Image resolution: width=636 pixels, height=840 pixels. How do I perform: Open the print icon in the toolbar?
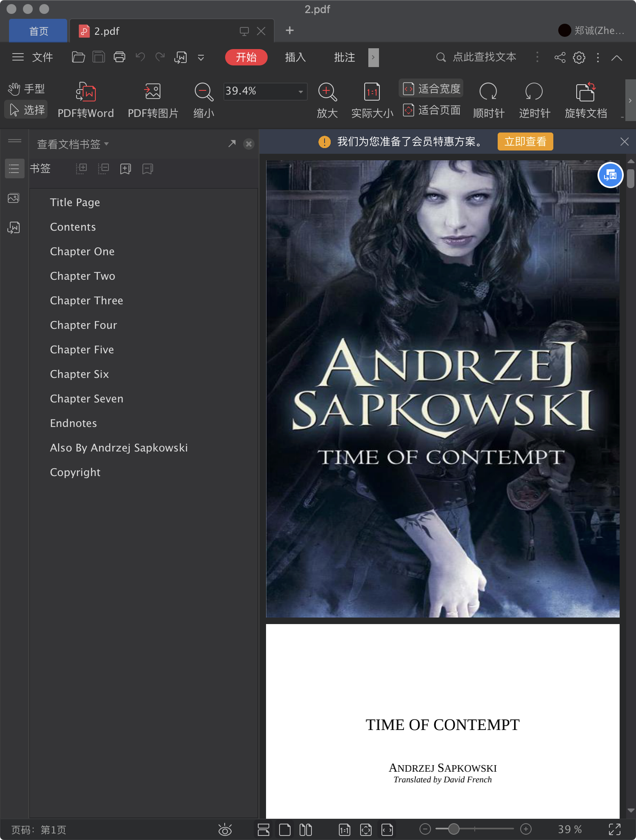pyautogui.click(x=120, y=57)
